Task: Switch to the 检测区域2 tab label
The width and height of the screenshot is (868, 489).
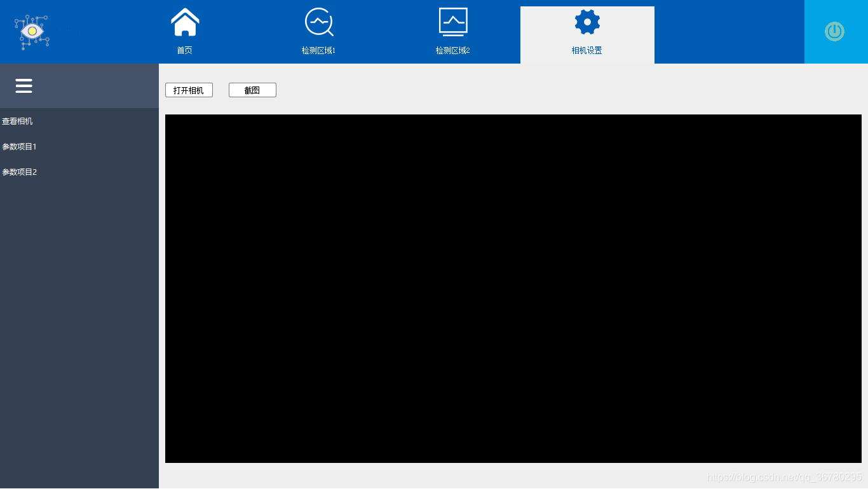Action: point(452,50)
